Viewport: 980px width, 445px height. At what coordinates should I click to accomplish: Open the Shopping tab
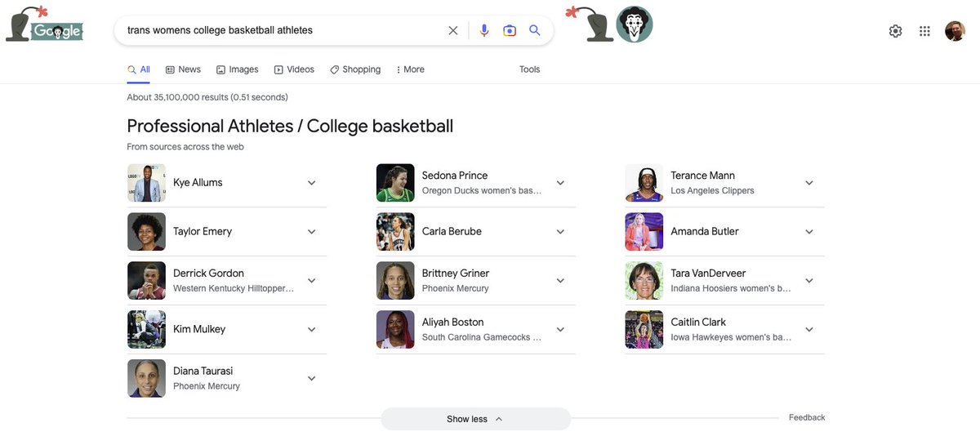(355, 69)
